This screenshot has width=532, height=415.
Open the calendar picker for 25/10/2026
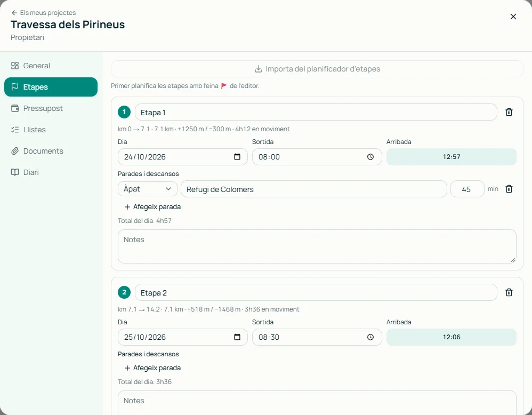tap(237, 337)
